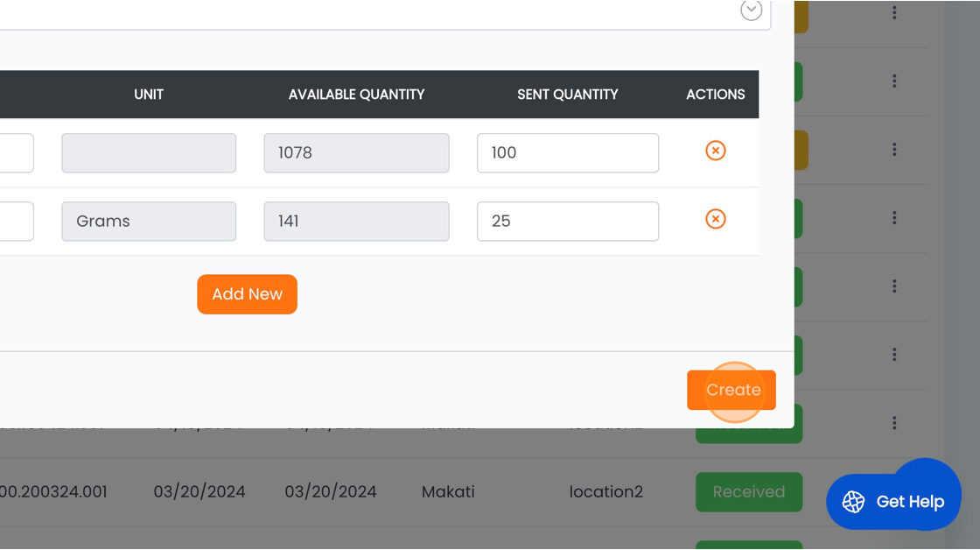Click the available quantity field showing 1078
The height and width of the screenshot is (550, 980).
[x=356, y=153]
